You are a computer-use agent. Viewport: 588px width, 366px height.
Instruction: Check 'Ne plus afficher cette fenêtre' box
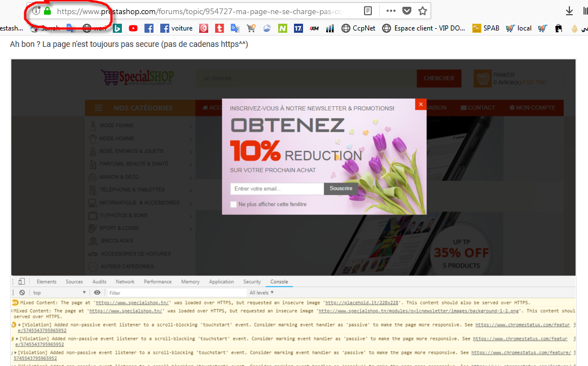pos(233,204)
